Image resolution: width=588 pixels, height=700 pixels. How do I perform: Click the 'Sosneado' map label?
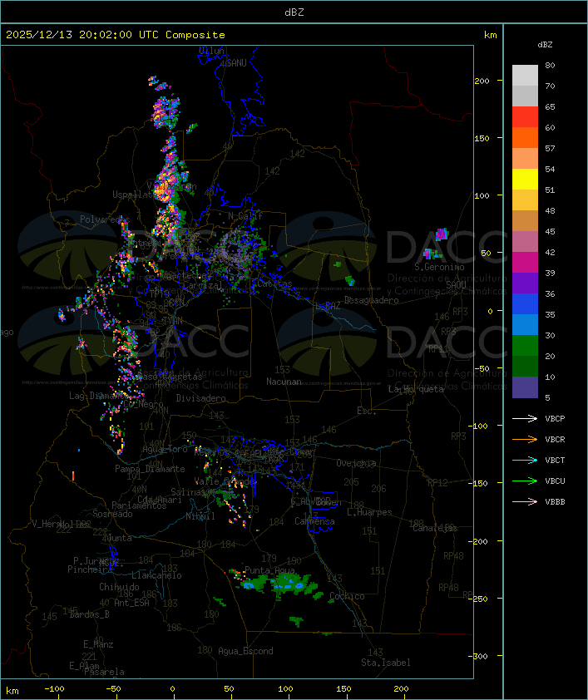112,514
